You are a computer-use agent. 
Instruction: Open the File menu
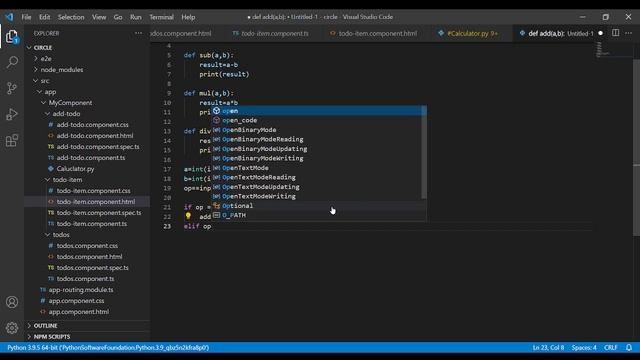(26, 17)
